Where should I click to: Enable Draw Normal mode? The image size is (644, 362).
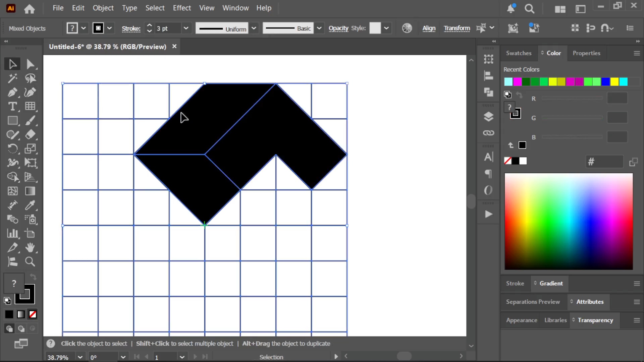[9, 329]
